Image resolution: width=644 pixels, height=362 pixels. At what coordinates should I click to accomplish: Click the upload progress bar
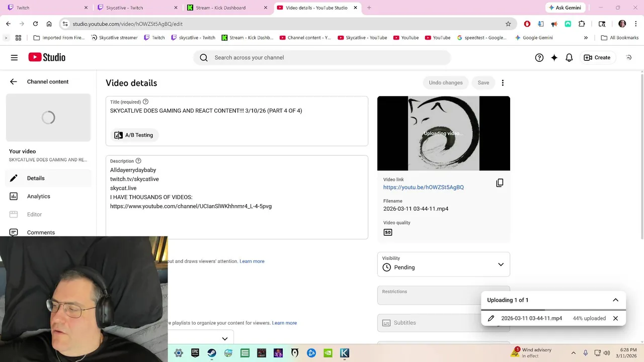pyautogui.click(x=553, y=310)
